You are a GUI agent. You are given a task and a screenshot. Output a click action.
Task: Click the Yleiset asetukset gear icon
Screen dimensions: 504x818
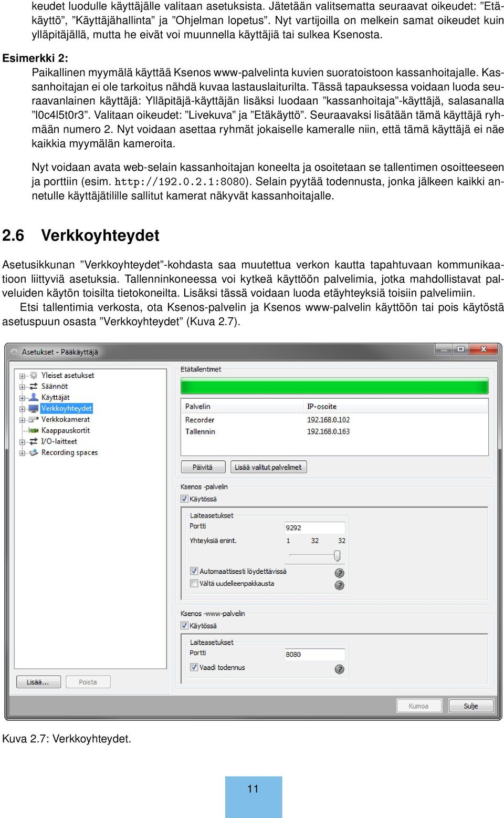click(x=34, y=375)
